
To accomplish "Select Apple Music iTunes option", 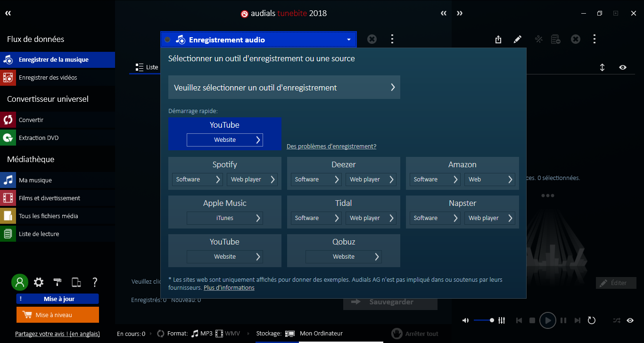I will click(x=225, y=218).
